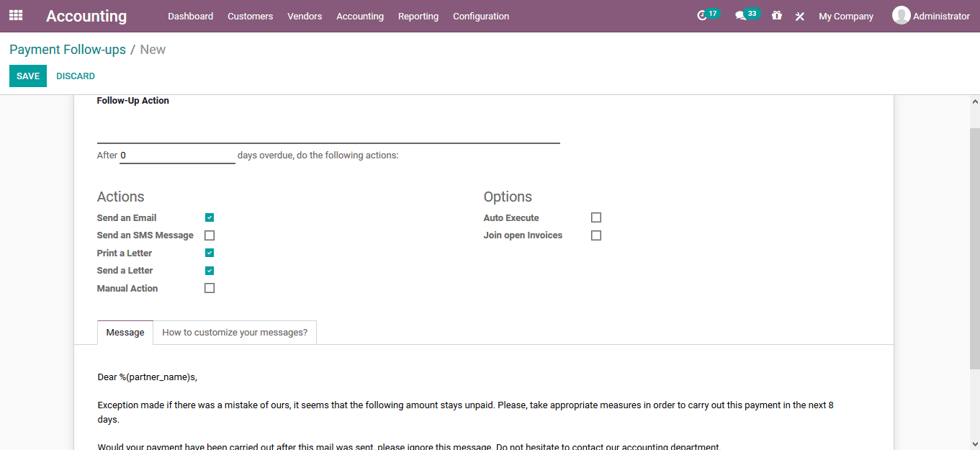
Task: Open the activities clock icon showing 17
Action: (x=704, y=15)
